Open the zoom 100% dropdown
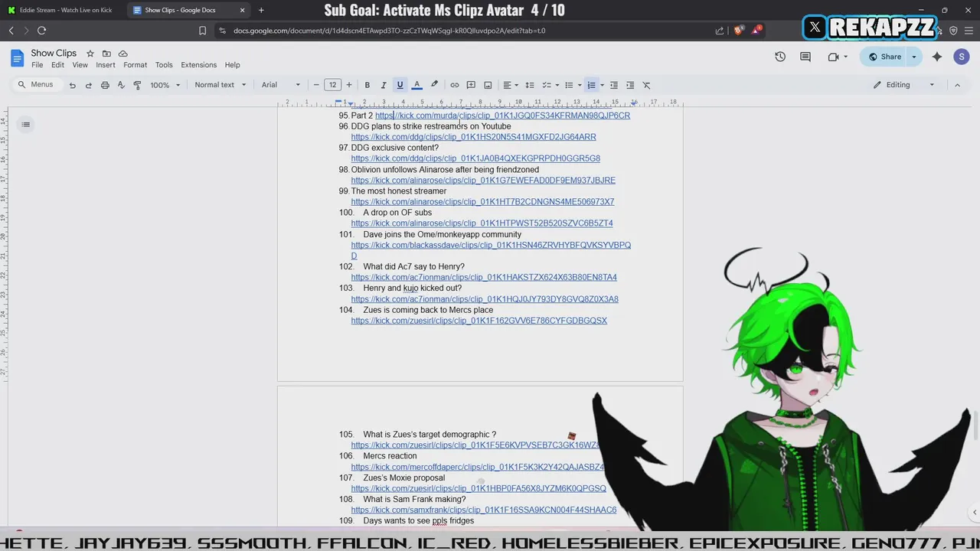980x551 pixels. pyautogui.click(x=165, y=85)
